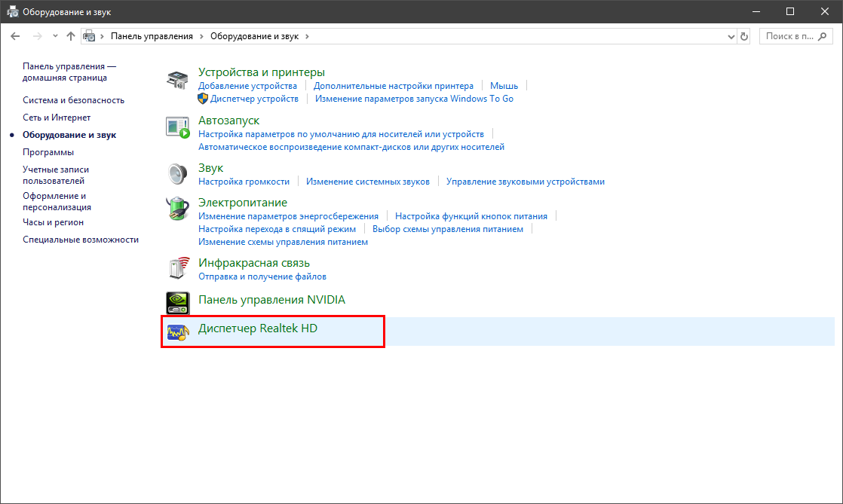
Task: Open the Sound speaker icon
Action: (x=177, y=173)
